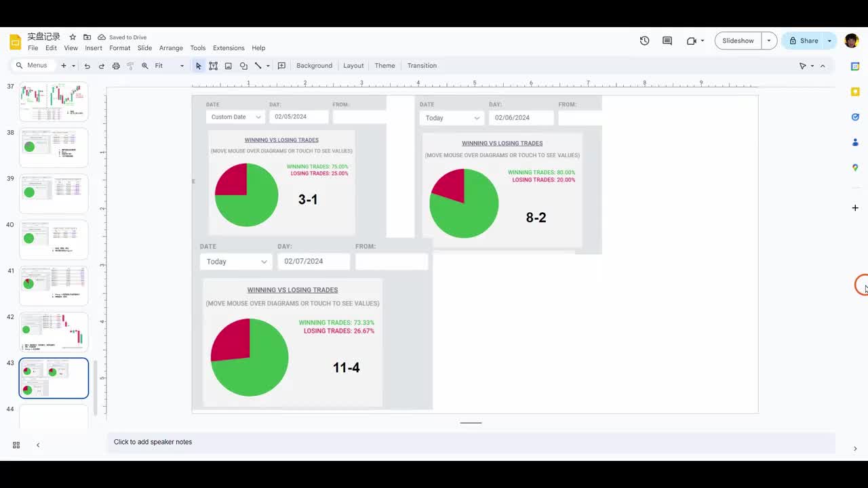Click the insert image icon

point(229,66)
